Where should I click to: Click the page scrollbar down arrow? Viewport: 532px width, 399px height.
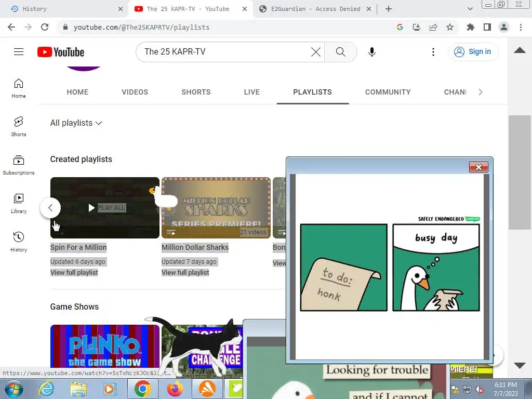click(x=520, y=365)
